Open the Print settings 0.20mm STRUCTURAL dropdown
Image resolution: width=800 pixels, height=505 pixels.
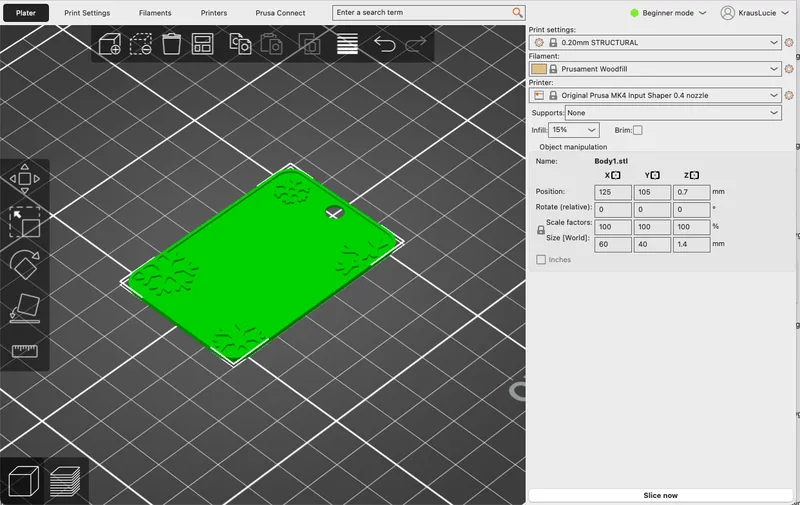click(x=655, y=42)
